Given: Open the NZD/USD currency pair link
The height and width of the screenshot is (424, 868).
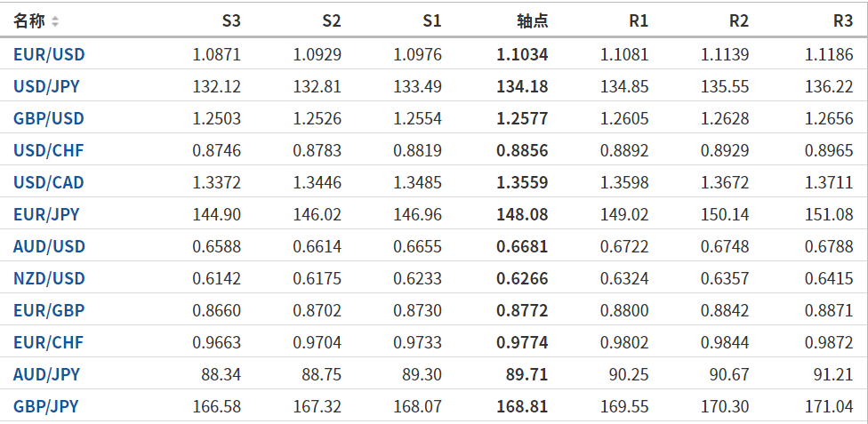Looking at the screenshot, I should pyautogui.click(x=49, y=278).
